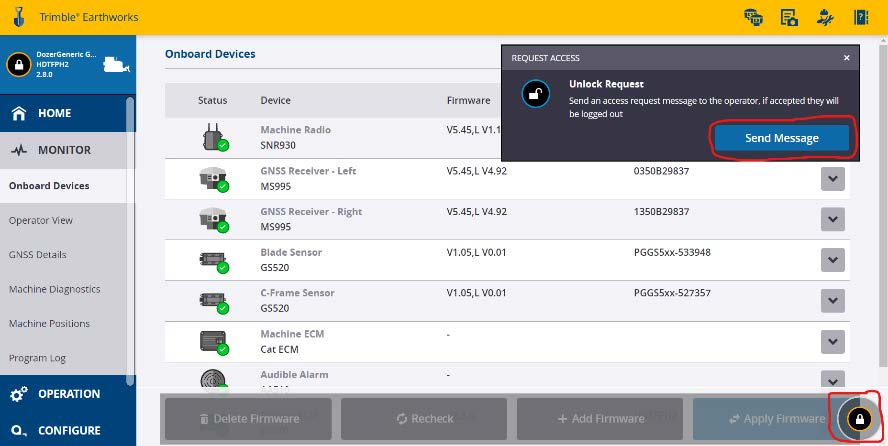Open the technician wrench icon
Image resolution: width=888 pixels, height=446 pixels.
click(825, 17)
